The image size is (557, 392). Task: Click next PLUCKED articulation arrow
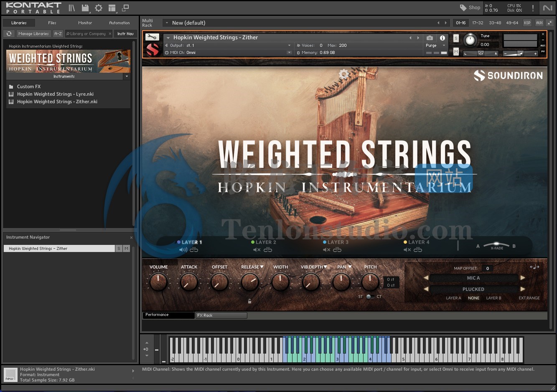[x=522, y=289]
